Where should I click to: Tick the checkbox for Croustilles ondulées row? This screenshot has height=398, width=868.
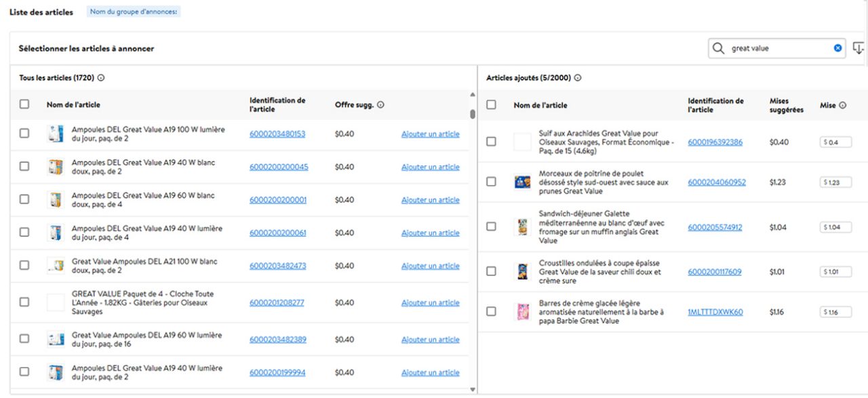click(x=492, y=272)
